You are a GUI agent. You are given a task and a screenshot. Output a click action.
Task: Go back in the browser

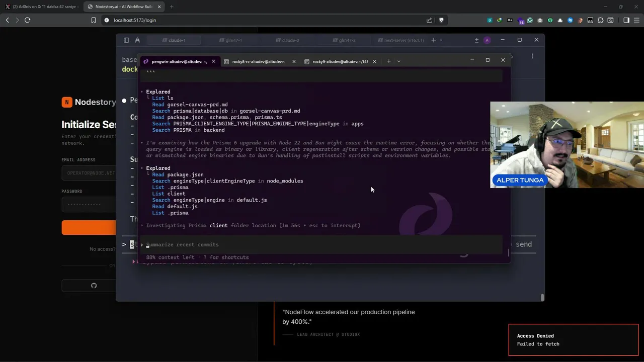7,20
